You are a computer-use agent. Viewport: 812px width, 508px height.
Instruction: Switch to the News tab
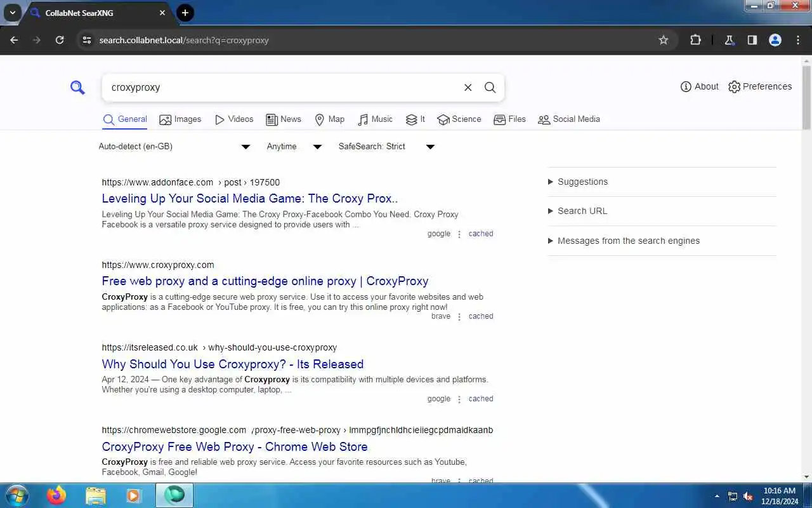coord(284,119)
